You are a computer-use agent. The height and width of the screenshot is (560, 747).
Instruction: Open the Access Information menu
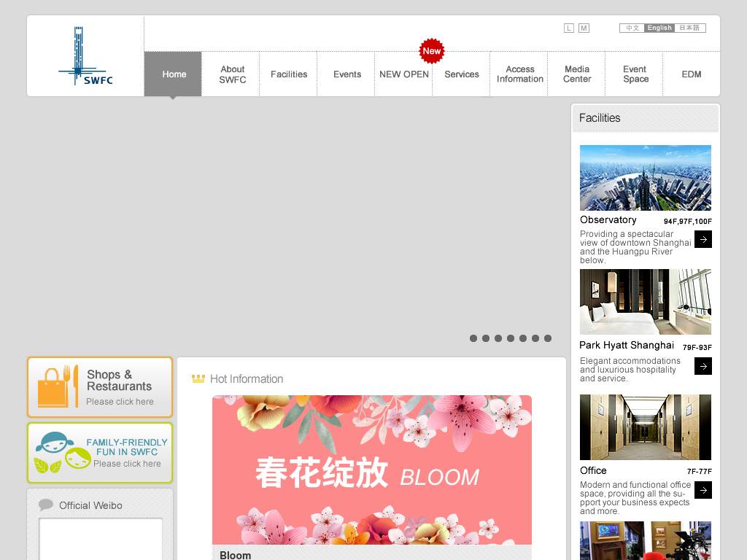(519, 74)
